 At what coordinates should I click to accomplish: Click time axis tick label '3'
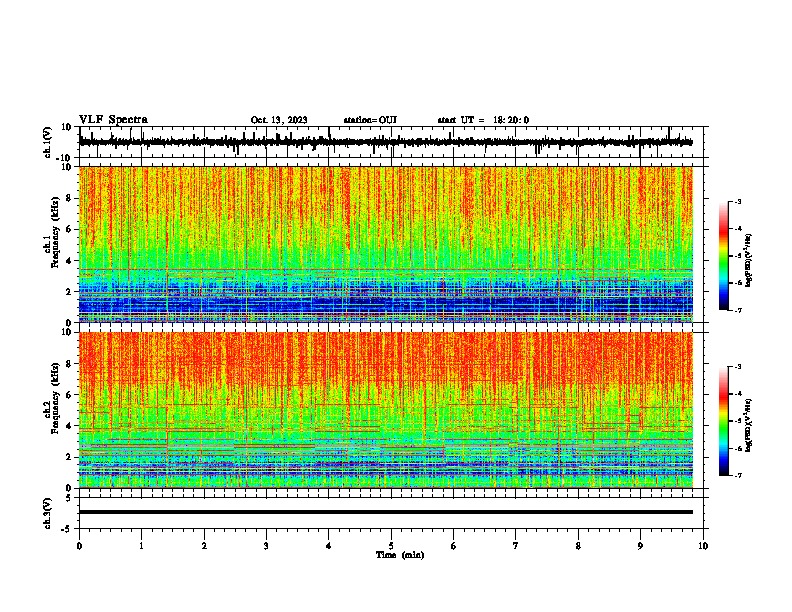click(x=267, y=546)
